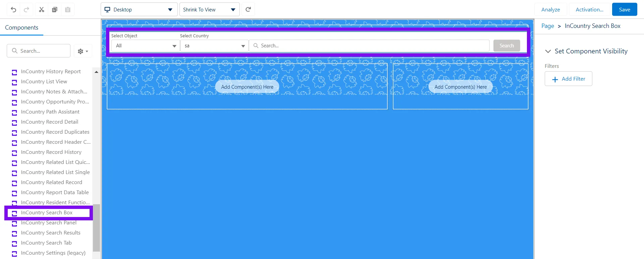Click the Redo arrow icon
Image resolution: width=644 pixels, height=259 pixels.
[x=26, y=10]
